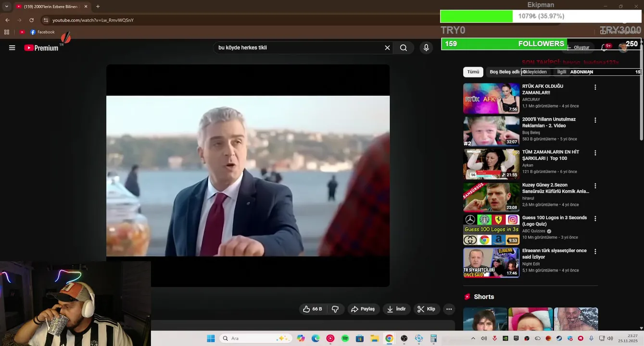Open NVIDIA tray icon
This screenshot has height=346, width=644.
pos(505,338)
